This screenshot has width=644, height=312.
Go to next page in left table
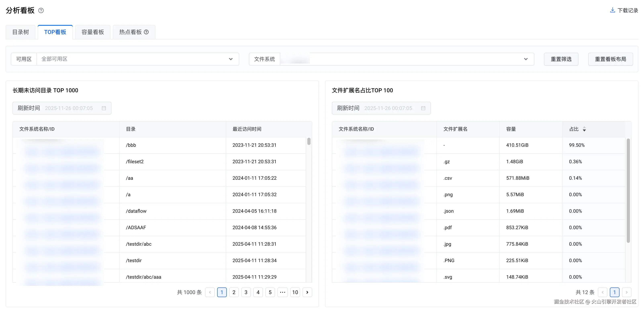point(307,292)
